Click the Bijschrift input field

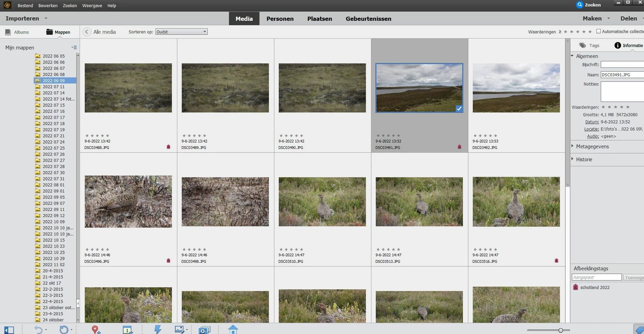(622, 64)
